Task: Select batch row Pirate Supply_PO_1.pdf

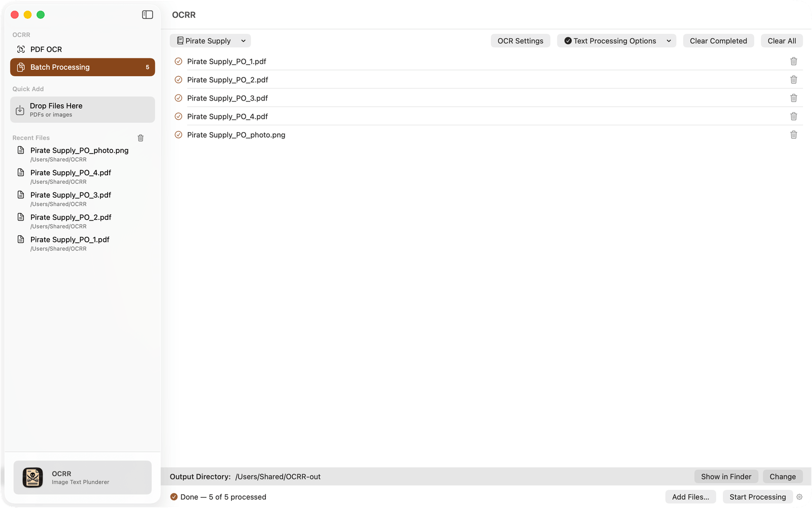Action: click(x=486, y=61)
